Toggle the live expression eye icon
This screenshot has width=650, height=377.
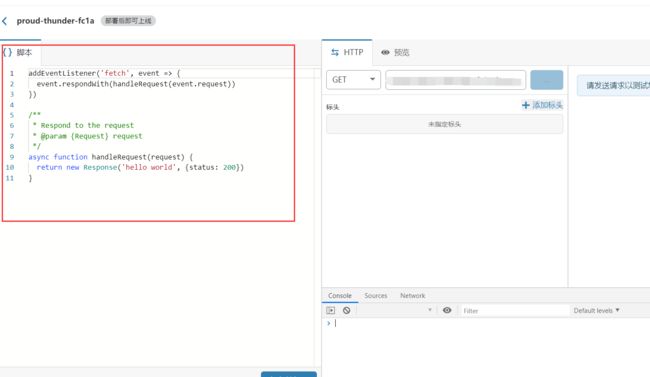(447, 310)
